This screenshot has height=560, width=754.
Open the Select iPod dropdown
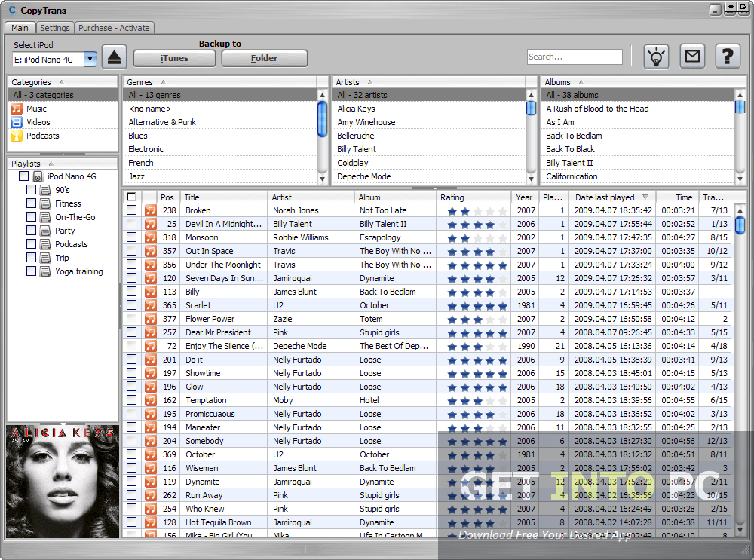click(x=90, y=59)
